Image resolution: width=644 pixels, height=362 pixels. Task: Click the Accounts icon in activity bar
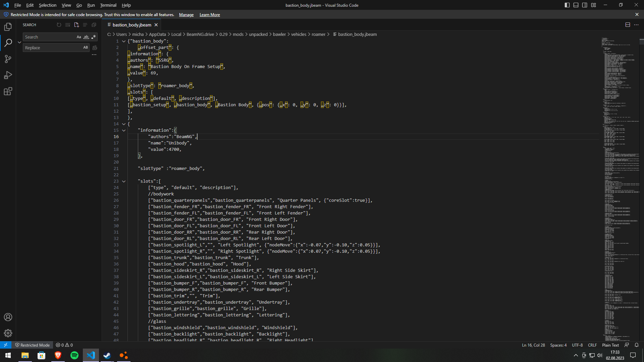click(8, 317)
